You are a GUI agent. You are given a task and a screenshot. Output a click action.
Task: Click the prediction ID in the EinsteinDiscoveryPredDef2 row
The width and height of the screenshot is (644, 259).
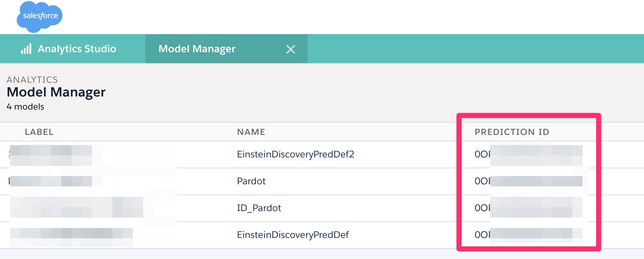(x=529, y=155)
